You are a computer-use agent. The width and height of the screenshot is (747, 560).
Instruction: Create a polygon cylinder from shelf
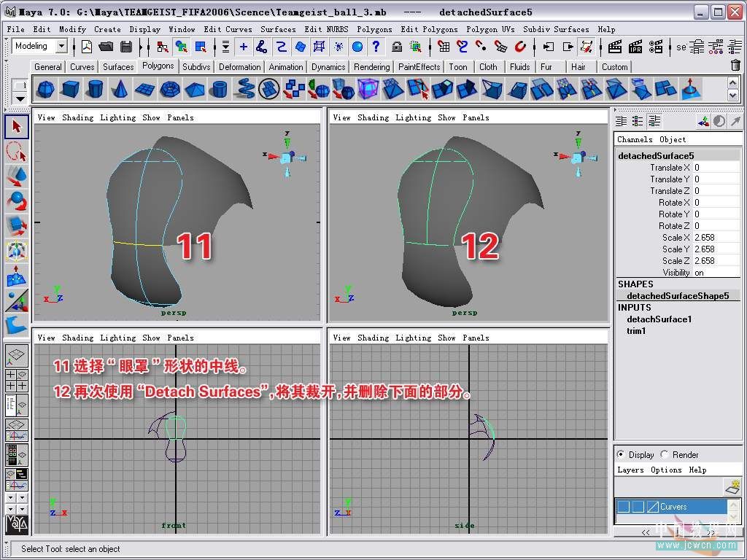point(96,89)
